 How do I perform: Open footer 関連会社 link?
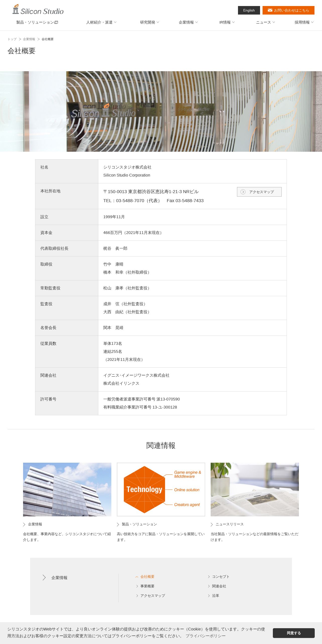pos(219,586)
